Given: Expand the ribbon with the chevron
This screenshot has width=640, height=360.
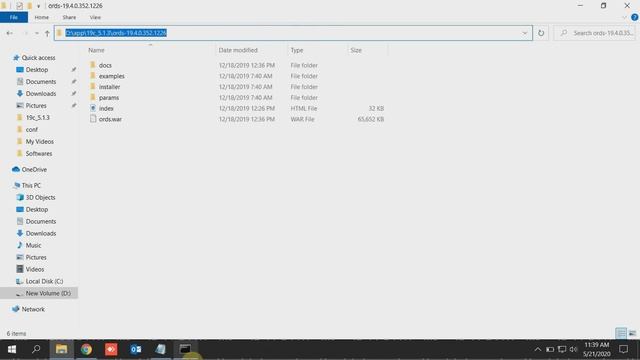Looking at the screenshot, I should point(624,18).
